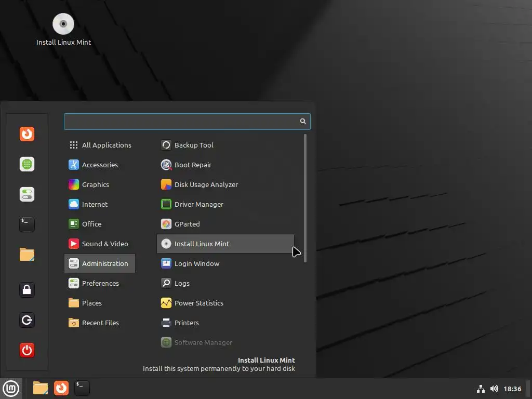Click the search magnifier icon
Screen dimensions: 532x399
click(x=303, y=122)
